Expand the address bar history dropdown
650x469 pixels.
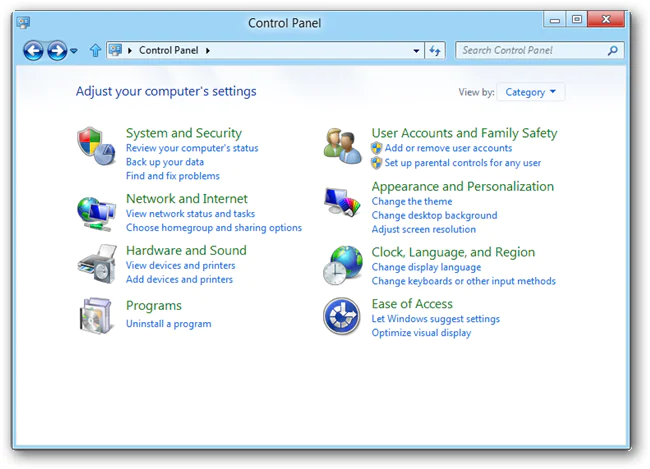click(x=416, y=51)
